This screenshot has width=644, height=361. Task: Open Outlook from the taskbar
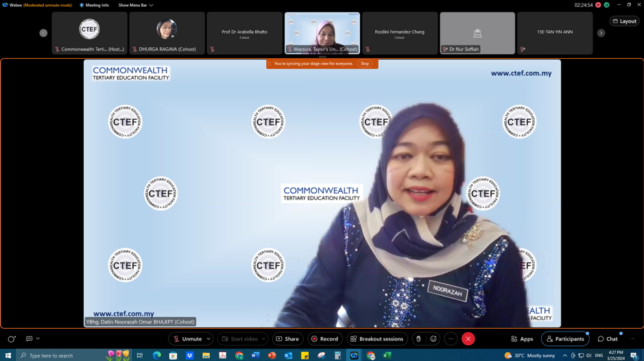point(288,356)
